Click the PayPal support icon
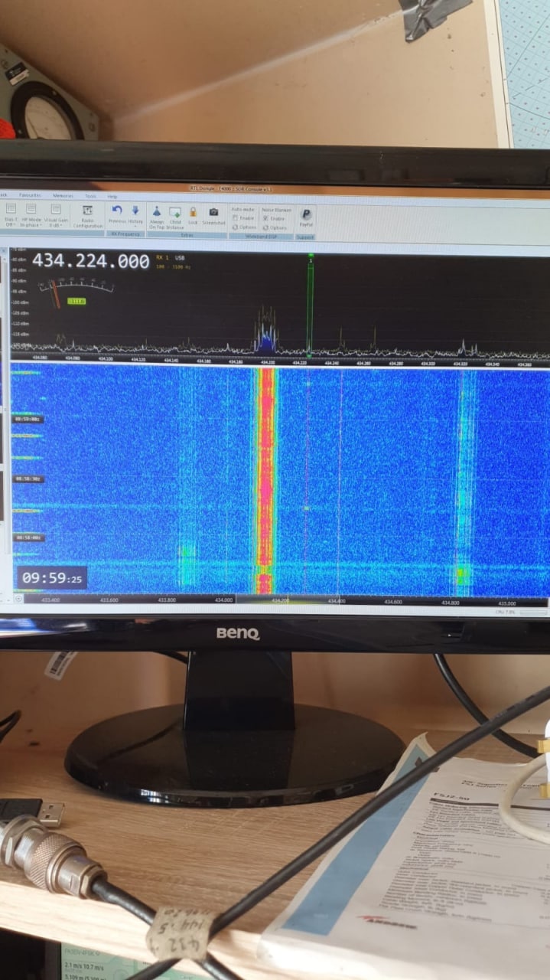This screenshot has height=980, width=550. coord(306,214)
